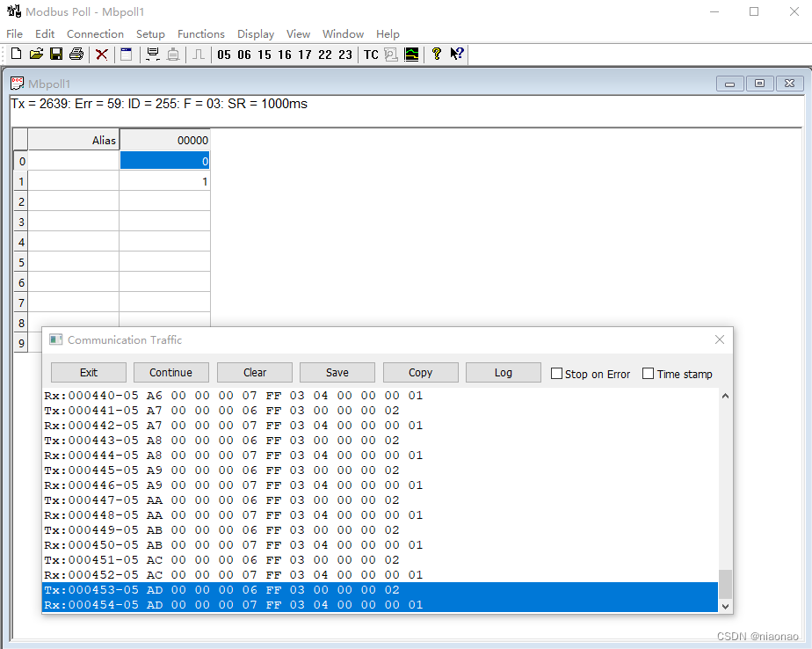Print using the printer toolbar icon
Screen dimensions: 812x649
[76, 54]
